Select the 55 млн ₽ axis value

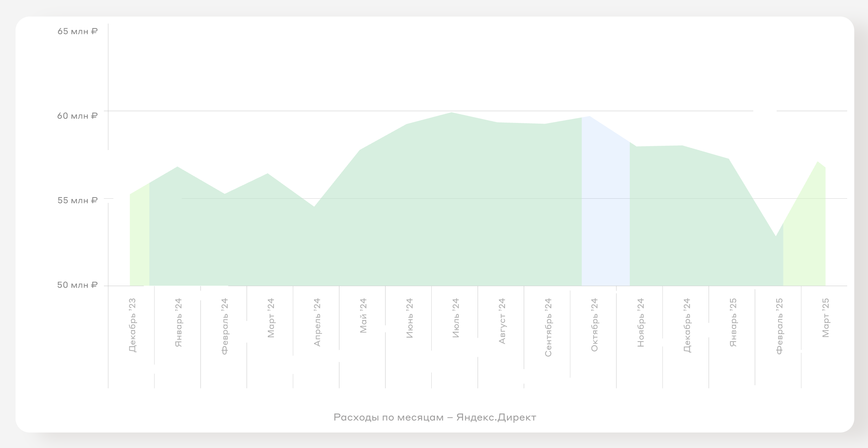click(x=78, y=200)
